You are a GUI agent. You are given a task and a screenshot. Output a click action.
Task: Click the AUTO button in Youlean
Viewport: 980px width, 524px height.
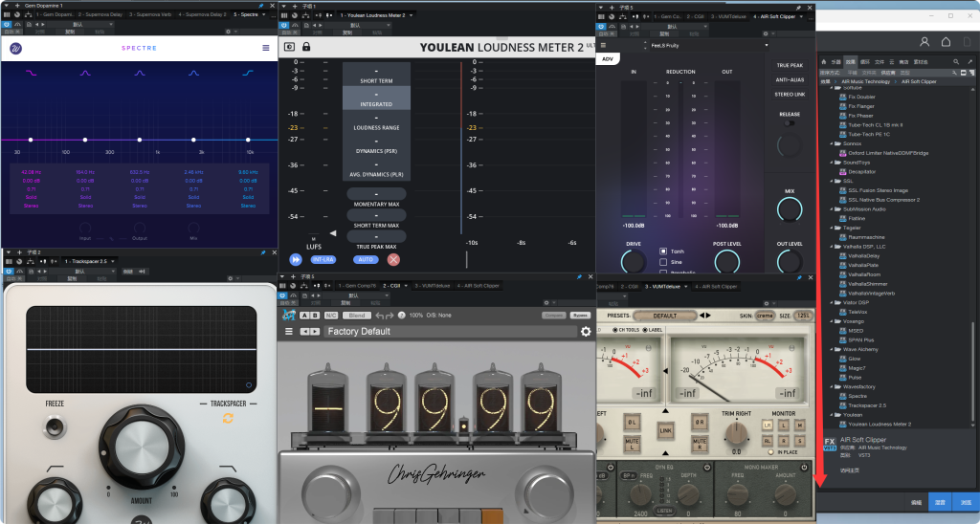click(x=366, y=259)
